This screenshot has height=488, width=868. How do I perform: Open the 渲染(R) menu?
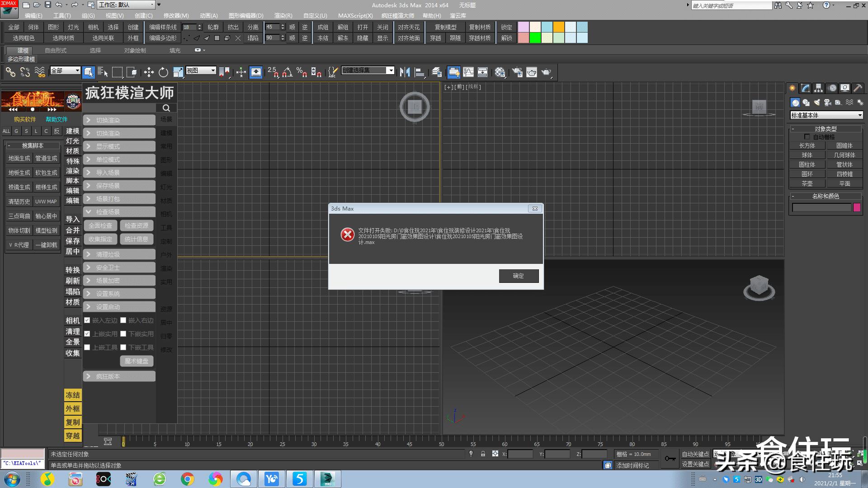tap(283, 16)
